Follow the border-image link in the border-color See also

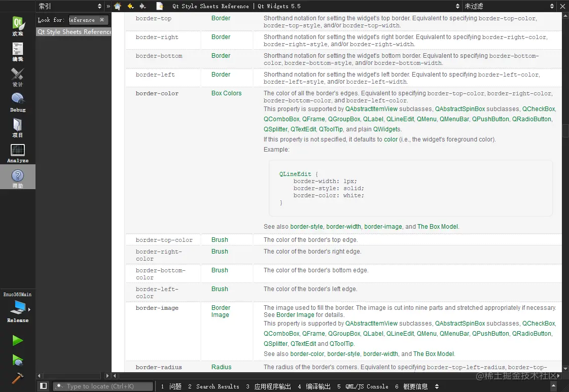coord(383,227)
